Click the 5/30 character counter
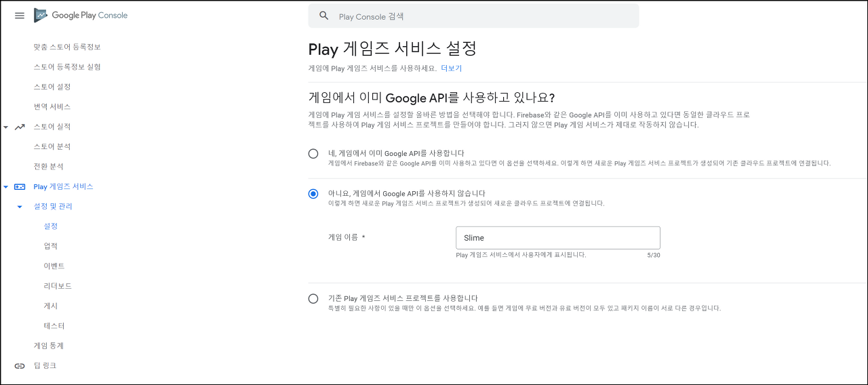Screen dimensions: 868x385 point(654,256)
